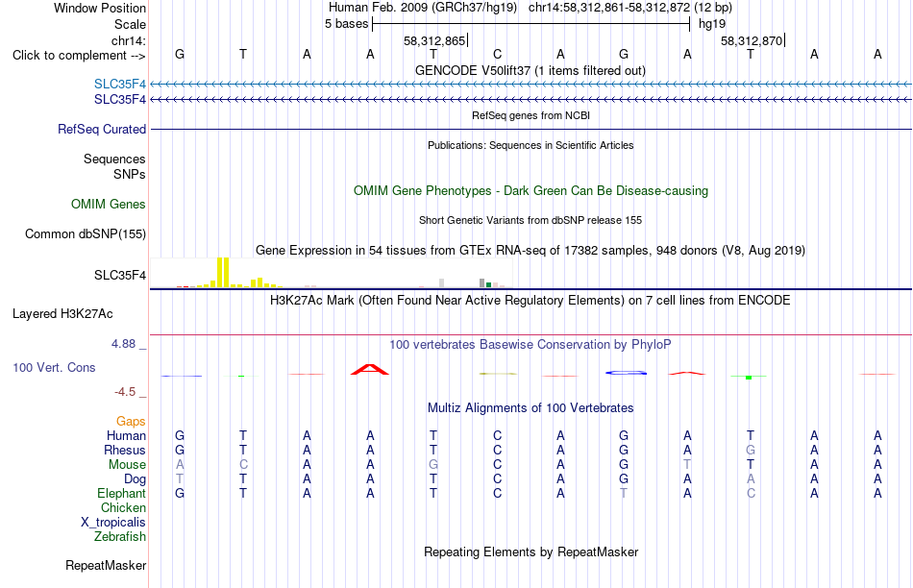Click the blue G-column PhyloP conservation glyph
The image size is (913, 588).
(x=626, y=373)
